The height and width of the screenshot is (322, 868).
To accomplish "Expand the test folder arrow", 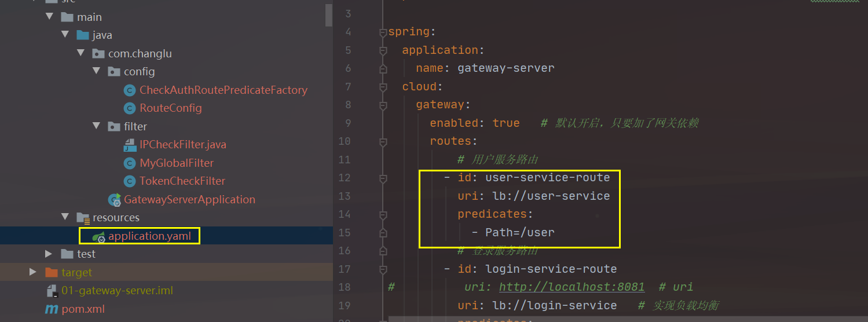I will coord(49,254).
